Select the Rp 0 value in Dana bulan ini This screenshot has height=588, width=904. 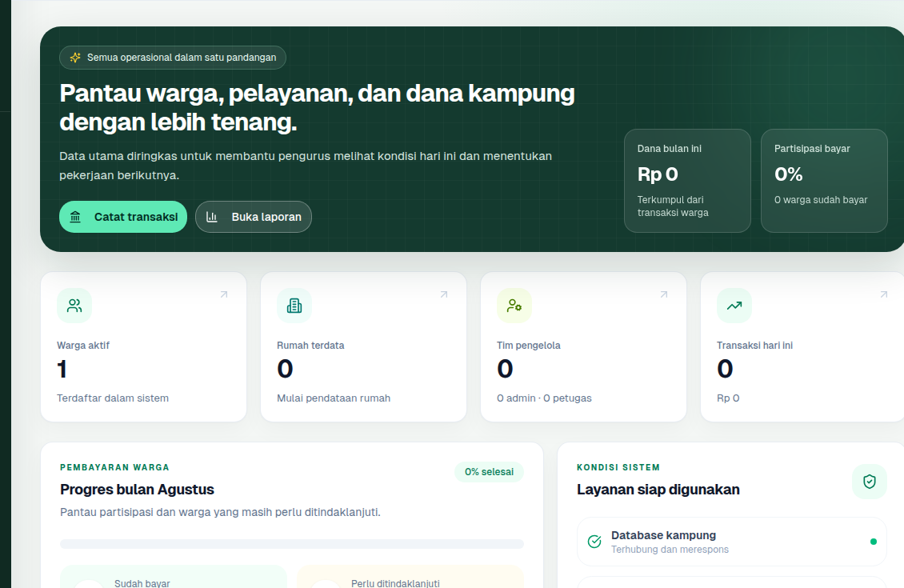point(658,174)
